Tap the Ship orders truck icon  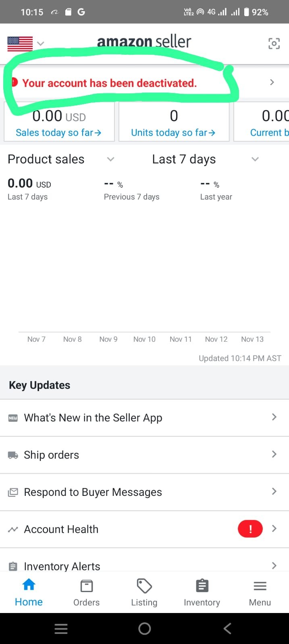click(13, 455)
